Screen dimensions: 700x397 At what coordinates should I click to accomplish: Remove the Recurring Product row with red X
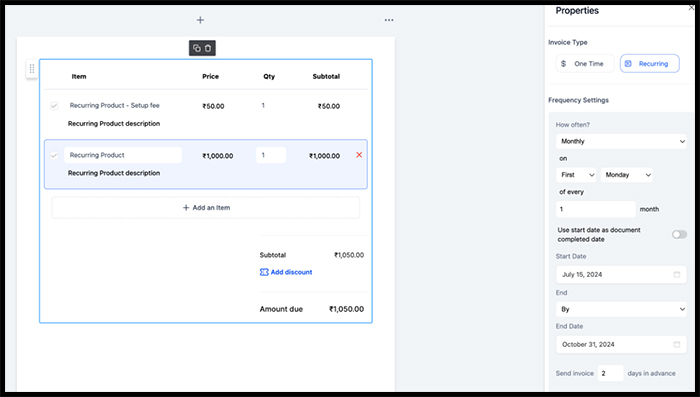coord(359,155)
